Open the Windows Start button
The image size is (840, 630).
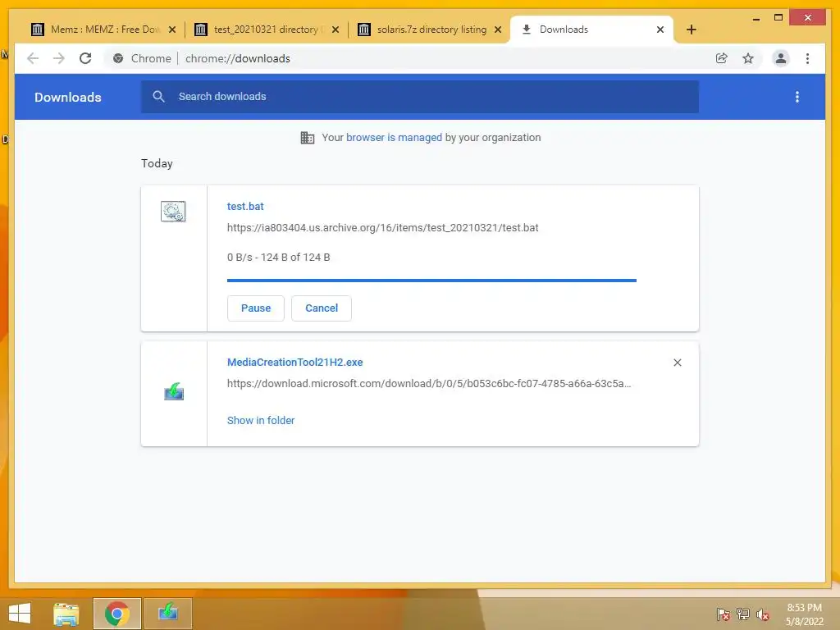coord(20,614)
